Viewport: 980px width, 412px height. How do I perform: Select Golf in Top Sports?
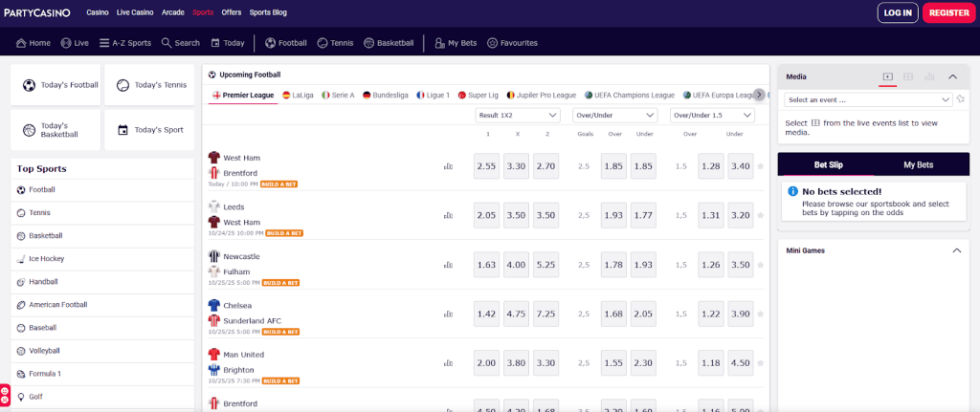(x=102, y=397)
